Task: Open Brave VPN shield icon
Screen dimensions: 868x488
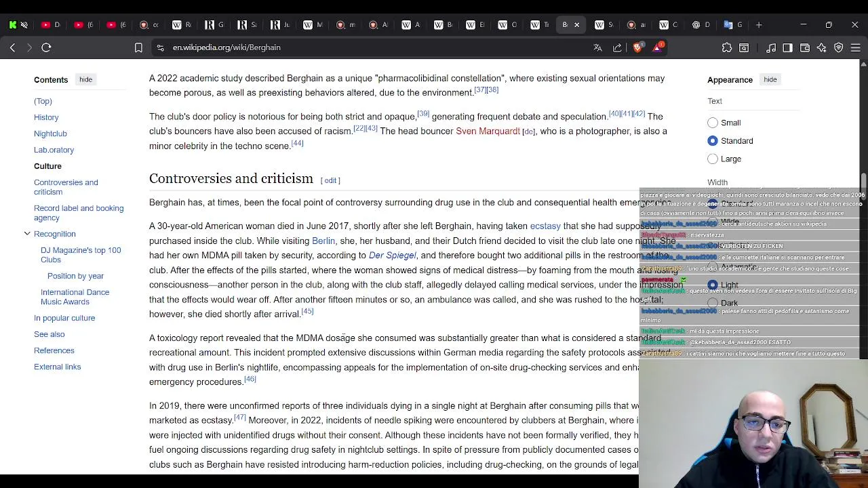Action: click(839, 47)
